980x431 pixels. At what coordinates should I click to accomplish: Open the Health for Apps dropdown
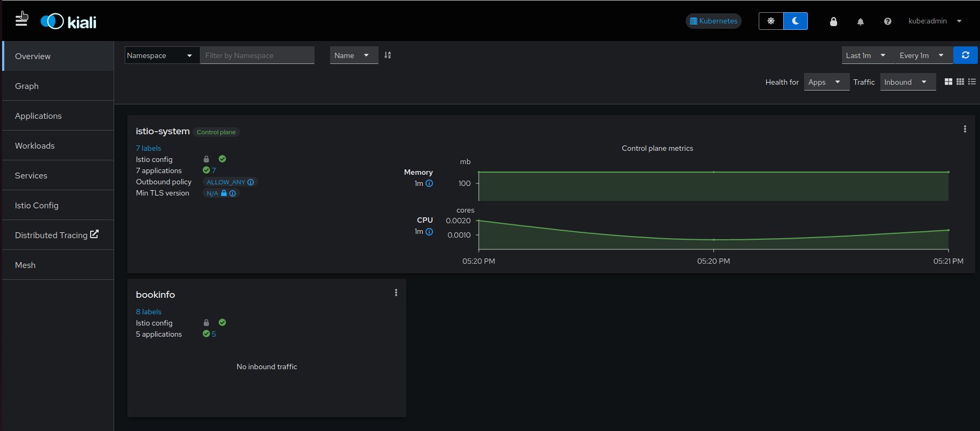click(x=826, y=82)
